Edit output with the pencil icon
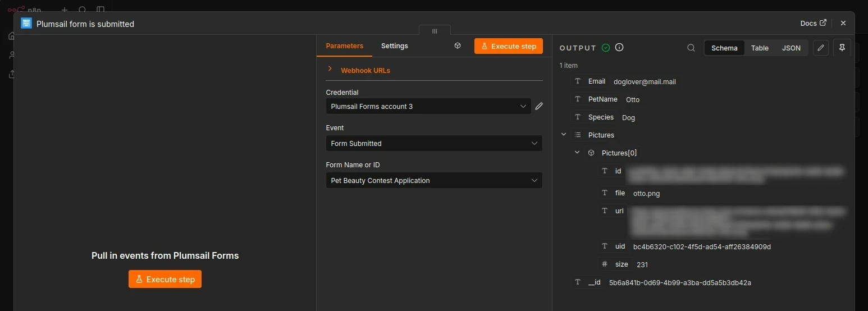This screenshot has width=868, height=311. click(821, 48)
